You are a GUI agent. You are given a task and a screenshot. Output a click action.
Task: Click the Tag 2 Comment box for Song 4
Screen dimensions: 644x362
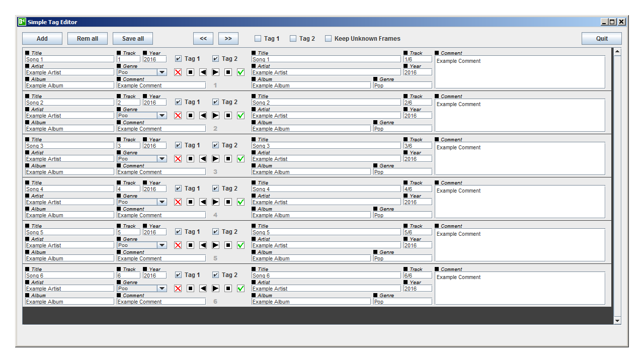click(x=520, y=202)
